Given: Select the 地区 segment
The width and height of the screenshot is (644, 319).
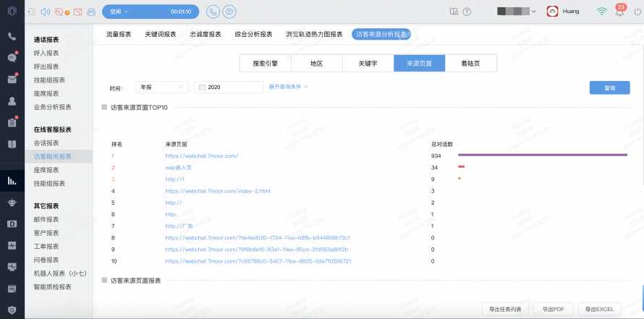Looking at the screenshot, I should click(x=317, y=63).
